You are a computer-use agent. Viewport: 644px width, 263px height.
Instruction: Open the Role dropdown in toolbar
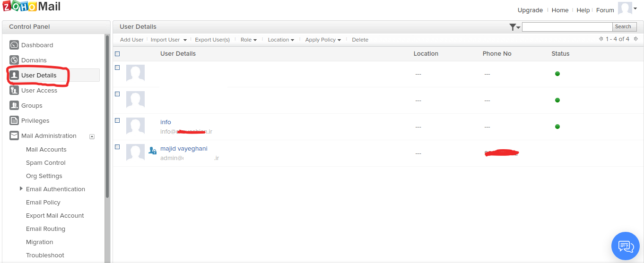click(x=248, y=40)
